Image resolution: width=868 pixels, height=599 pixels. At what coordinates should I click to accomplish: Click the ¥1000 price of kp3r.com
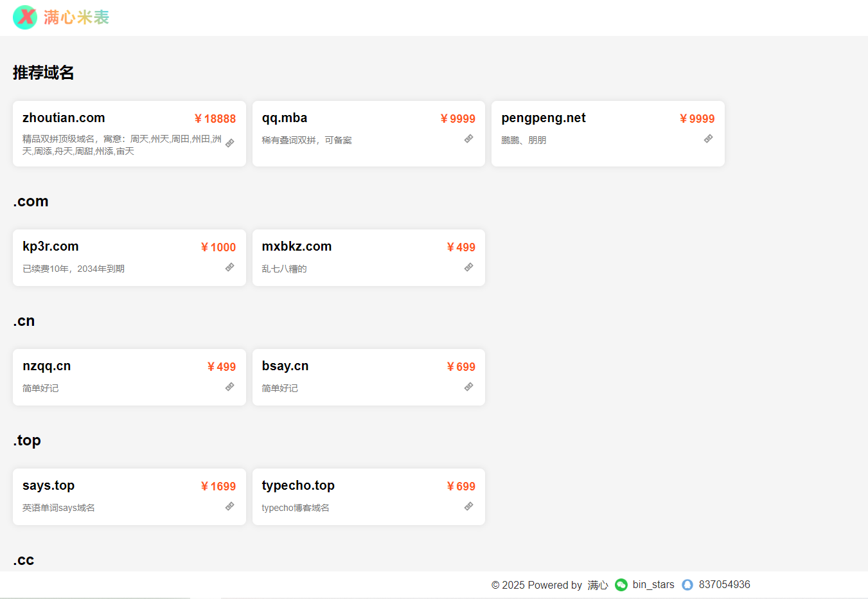tap(218, 247)
